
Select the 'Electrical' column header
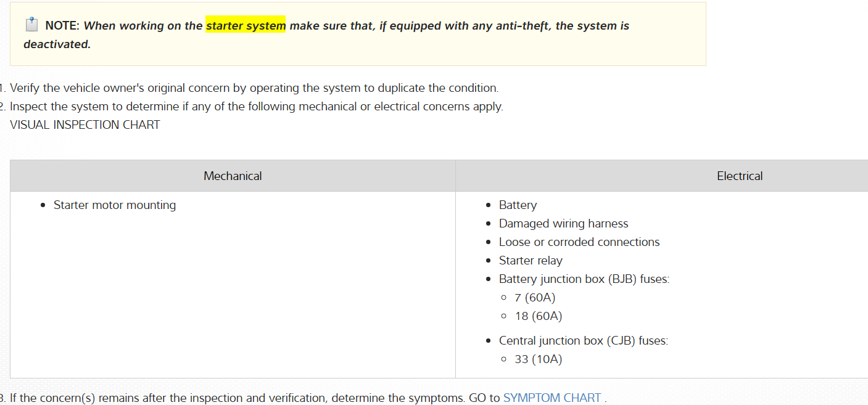[739, 176]
